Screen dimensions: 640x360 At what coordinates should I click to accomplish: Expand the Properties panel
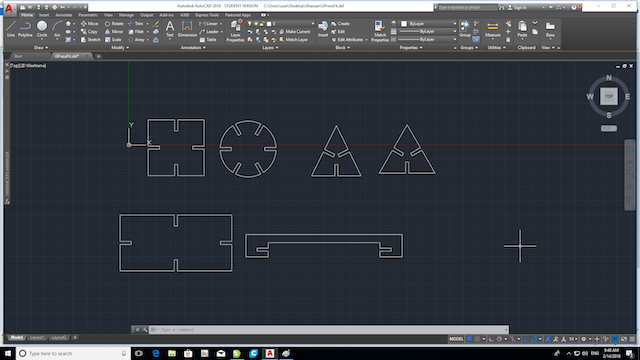[x=411, y=48]
